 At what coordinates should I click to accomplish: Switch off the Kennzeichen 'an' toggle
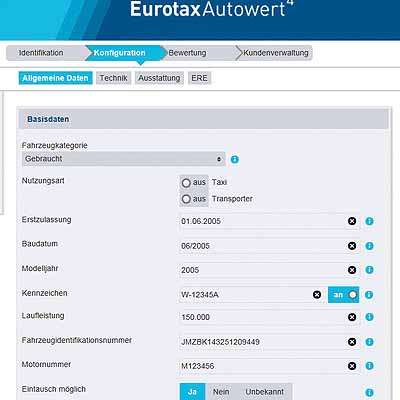(343, 295)
